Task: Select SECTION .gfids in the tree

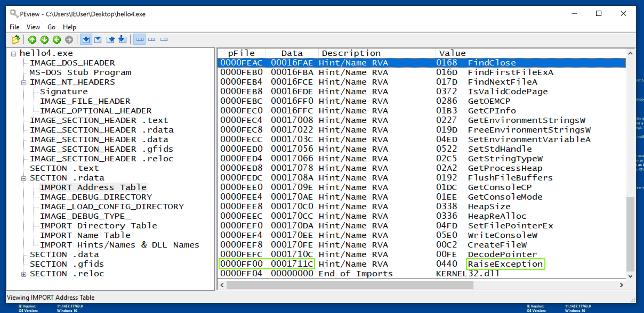Action: pos(67,264)
